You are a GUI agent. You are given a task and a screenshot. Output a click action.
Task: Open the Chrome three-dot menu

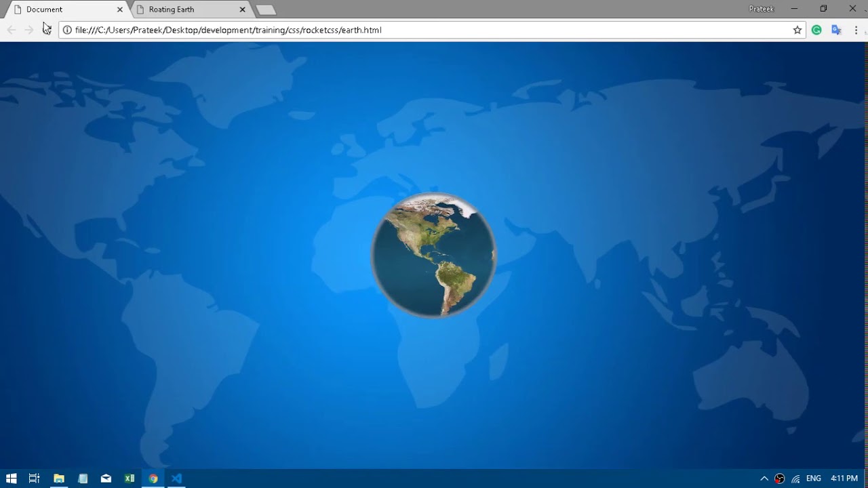point(856,30)
